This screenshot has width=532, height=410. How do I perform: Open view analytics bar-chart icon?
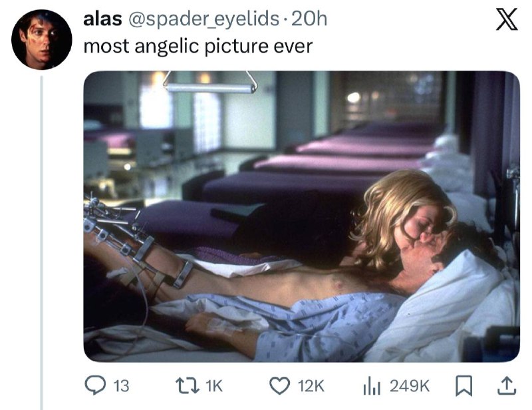click(372, 386)
